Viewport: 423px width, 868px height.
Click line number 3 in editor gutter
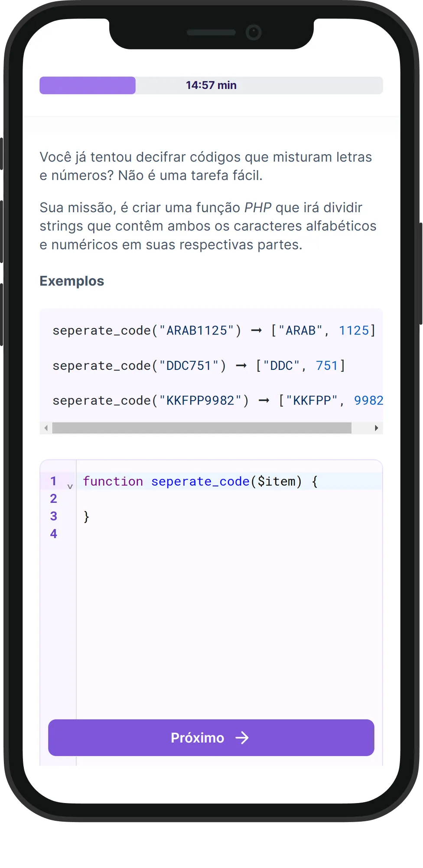coord(54,516)
